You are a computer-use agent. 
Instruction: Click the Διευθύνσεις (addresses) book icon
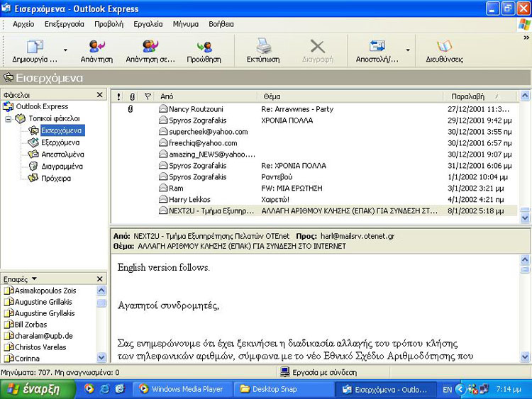pyautogui.click(x=444, y=46)
